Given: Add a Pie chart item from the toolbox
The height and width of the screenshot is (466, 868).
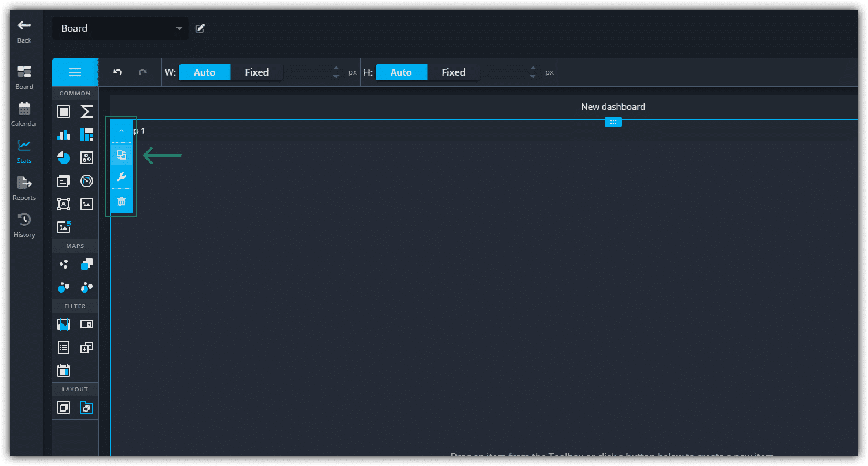Looking at the screenshot, I should pyautogui.click(x=64, y=158).
